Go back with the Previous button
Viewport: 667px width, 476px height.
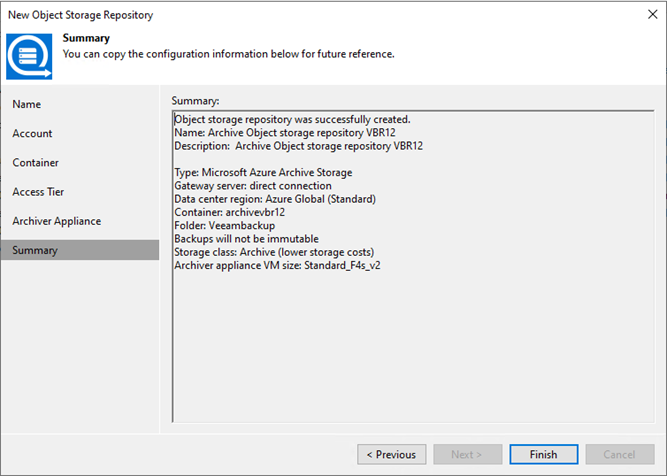(392, 454)
